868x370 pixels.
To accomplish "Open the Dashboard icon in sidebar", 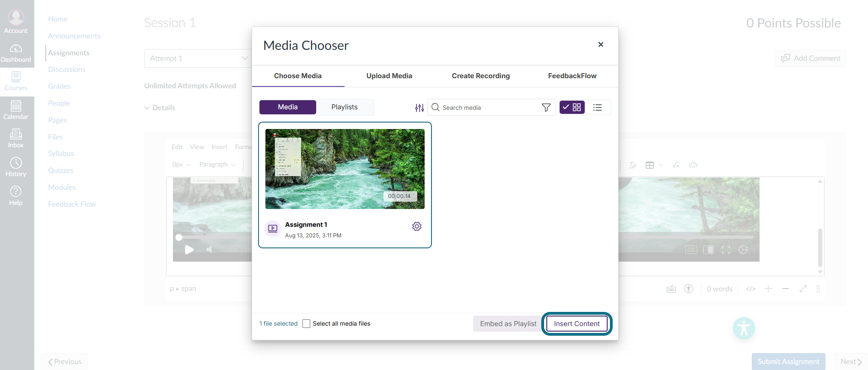I will point(16,48).
